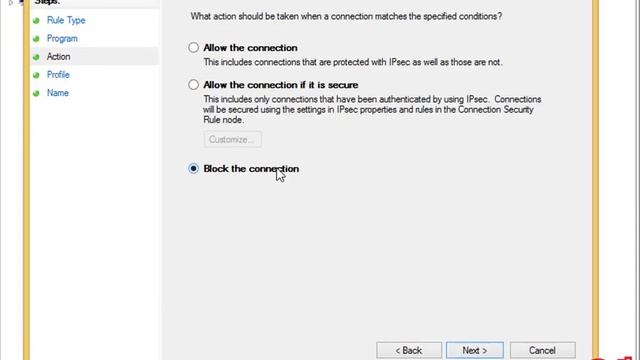Click the green bullet beside Rule Type

pos(36,20)
